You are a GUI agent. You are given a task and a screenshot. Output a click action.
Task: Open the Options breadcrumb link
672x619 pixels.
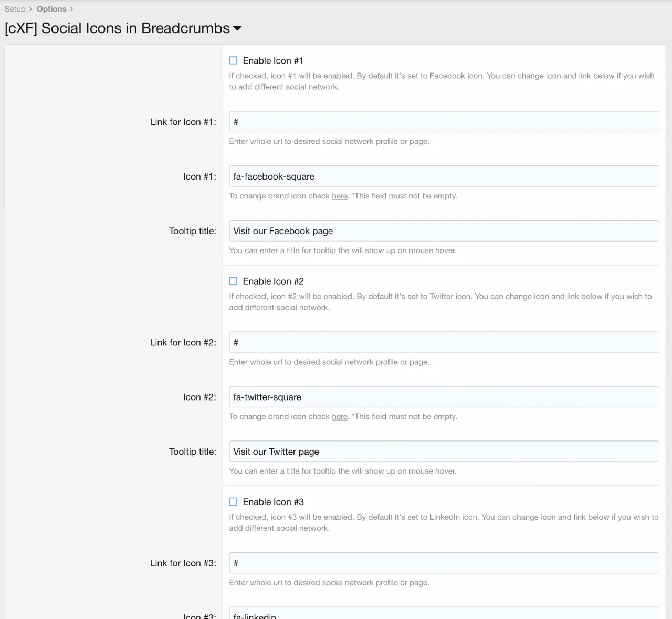tap(51, 9)
